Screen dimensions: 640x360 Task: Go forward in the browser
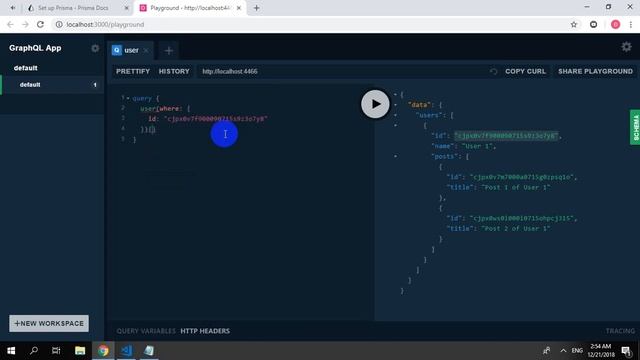tap(25, 24)
